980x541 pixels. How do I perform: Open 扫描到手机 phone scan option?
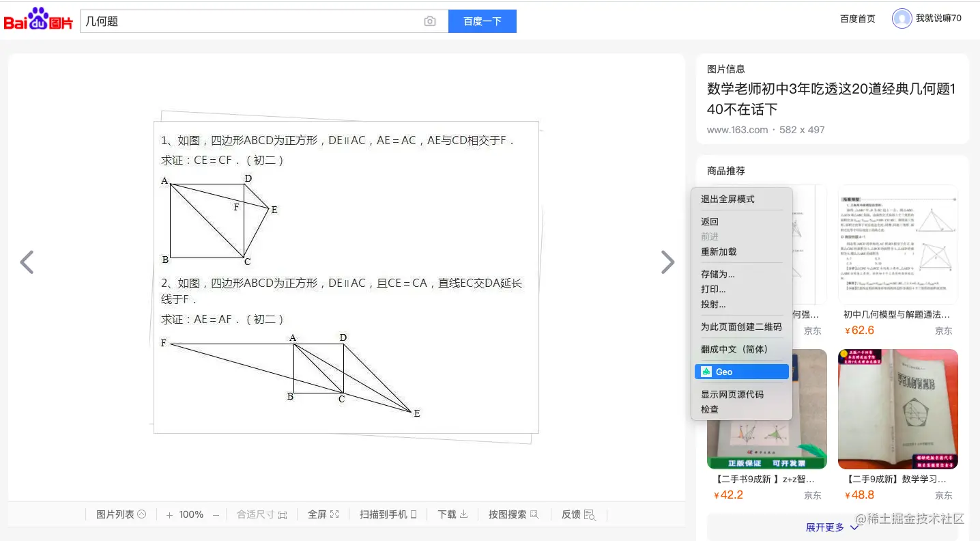[388, 514]
